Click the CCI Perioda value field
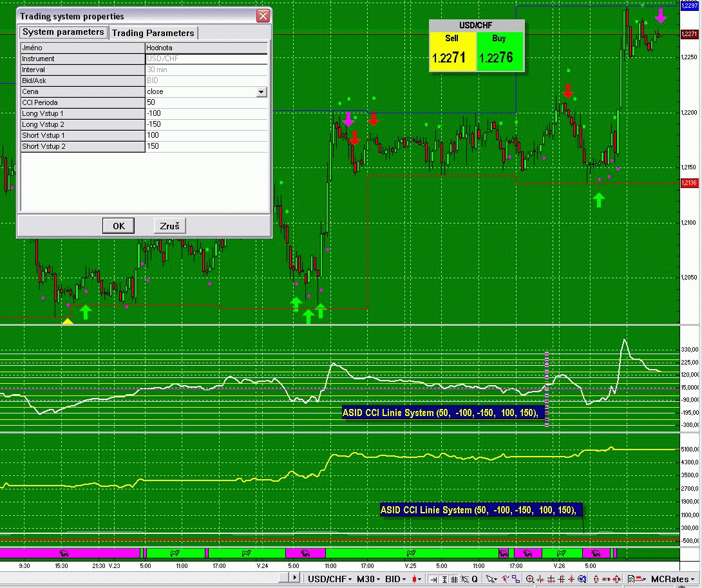702x588 pixels. [206, 103]
